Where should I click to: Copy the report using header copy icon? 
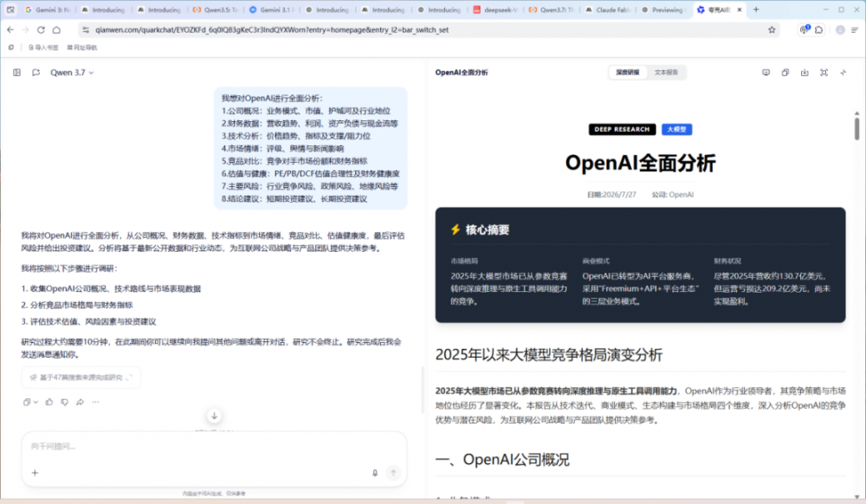[785, 73]
